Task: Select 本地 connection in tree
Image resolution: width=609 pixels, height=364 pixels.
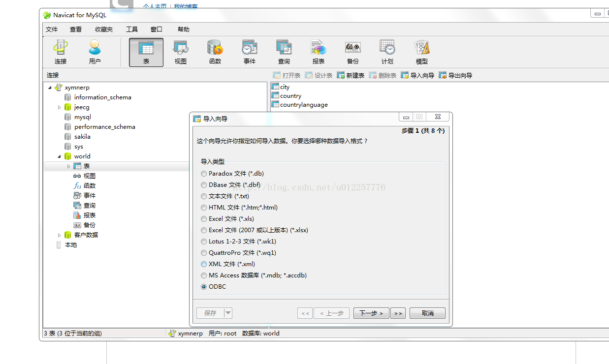Action: tap(66, 245)
